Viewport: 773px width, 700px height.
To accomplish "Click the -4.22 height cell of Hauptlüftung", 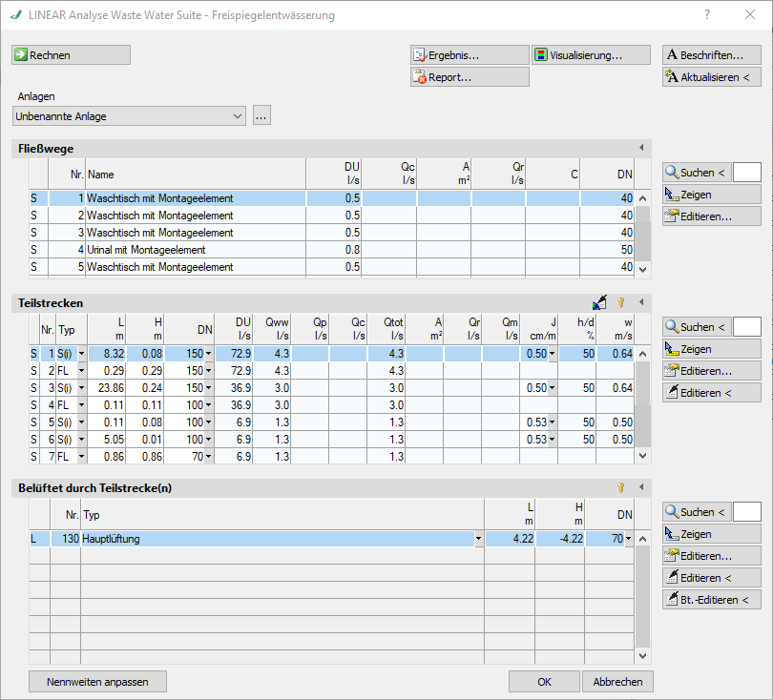I will point(559,539).
